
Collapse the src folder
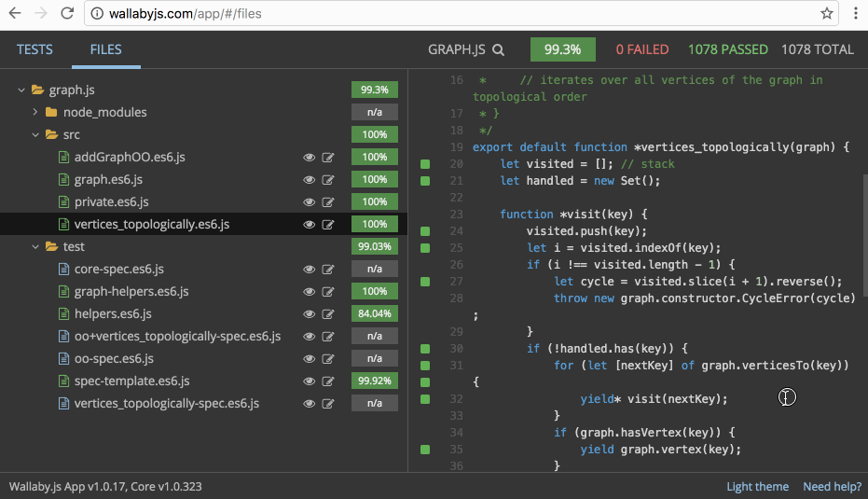34,134
